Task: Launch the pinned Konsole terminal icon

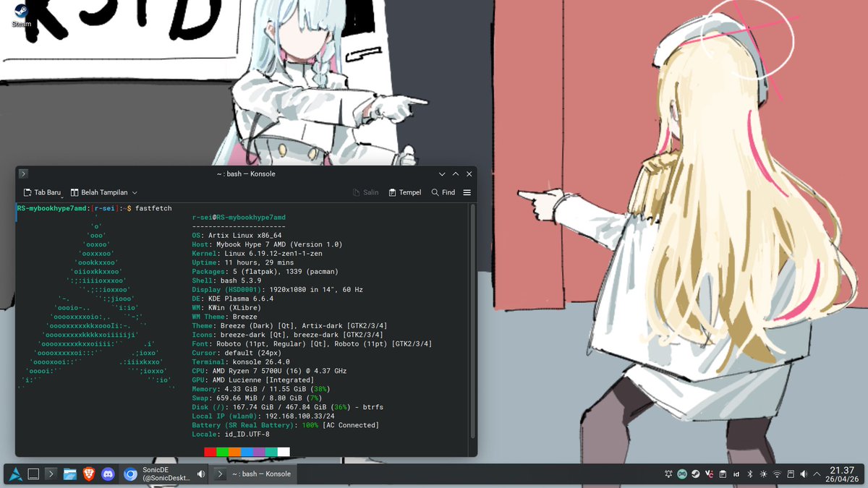Action: pos(51,474)
